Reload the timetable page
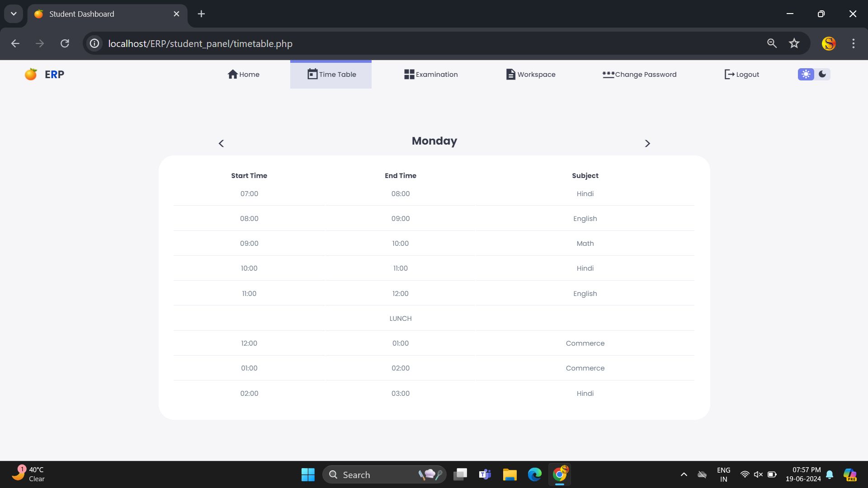This screenshot has height=488, width=868. 65,43
